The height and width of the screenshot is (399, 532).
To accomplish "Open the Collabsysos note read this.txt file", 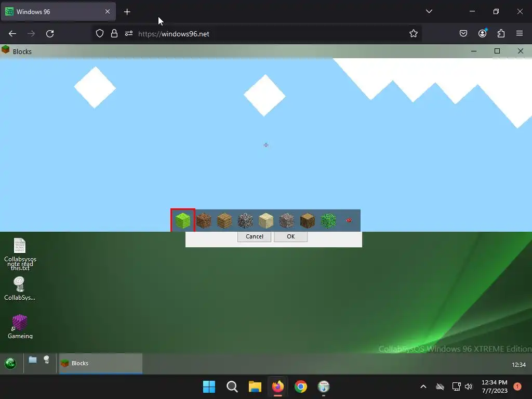I will (x=20, y=254).
